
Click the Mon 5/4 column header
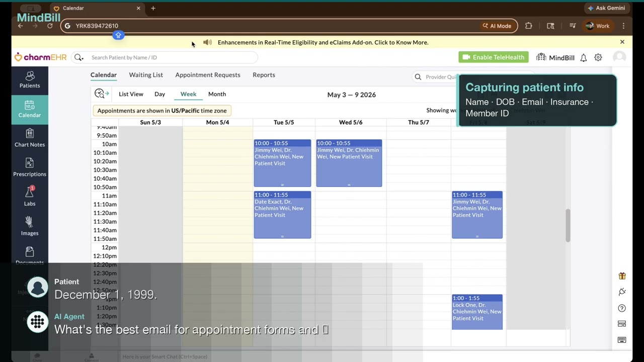pos(217,122)
